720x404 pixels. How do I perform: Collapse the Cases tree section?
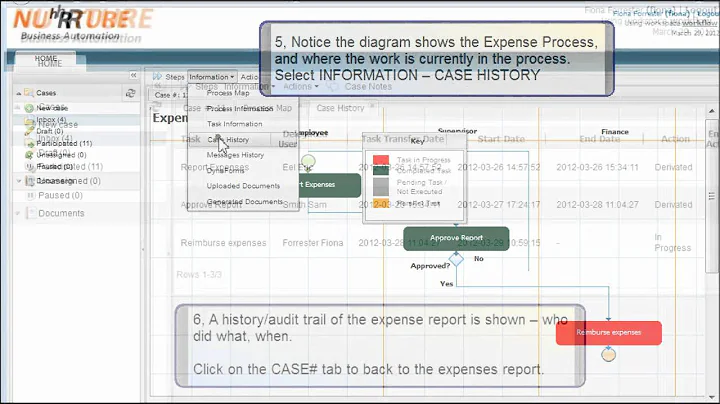tap(18, 93)
